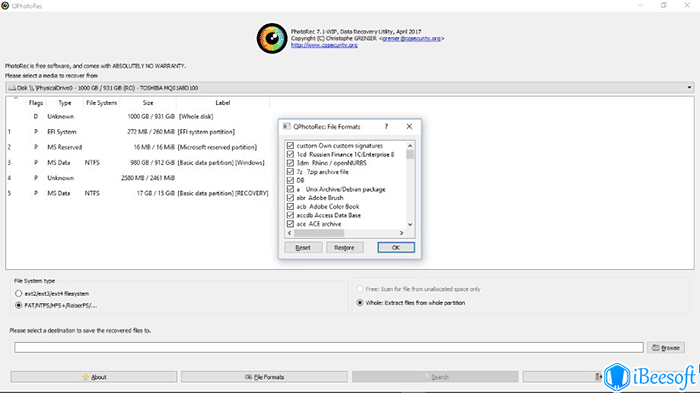Select the MS Reserved partition row
This screenshot has height=393, width=700.
coord(138,147)
